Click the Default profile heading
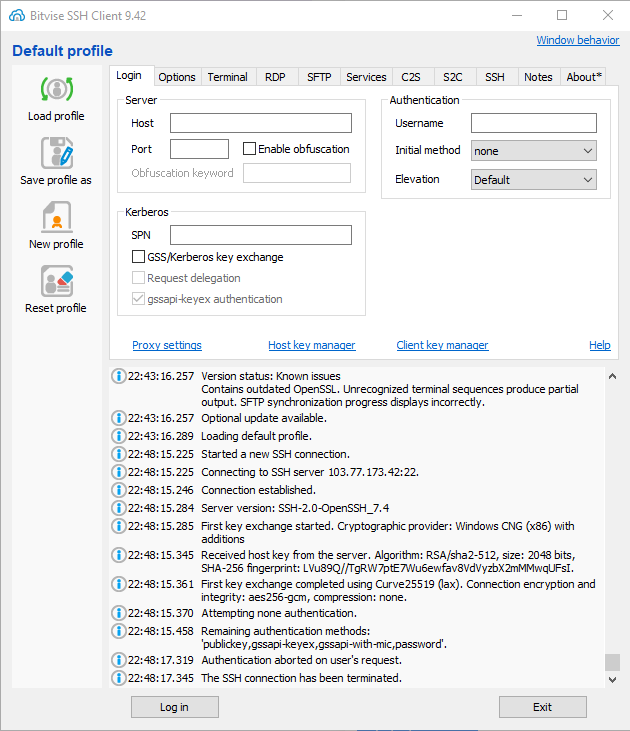630x731 pixels. 62,51
